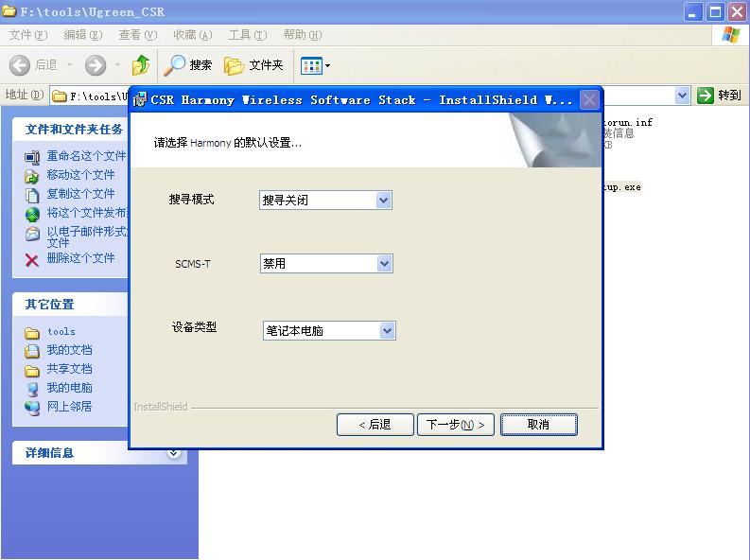
Task: Open 共享文档 shared documents link
Action: point(69,369)
